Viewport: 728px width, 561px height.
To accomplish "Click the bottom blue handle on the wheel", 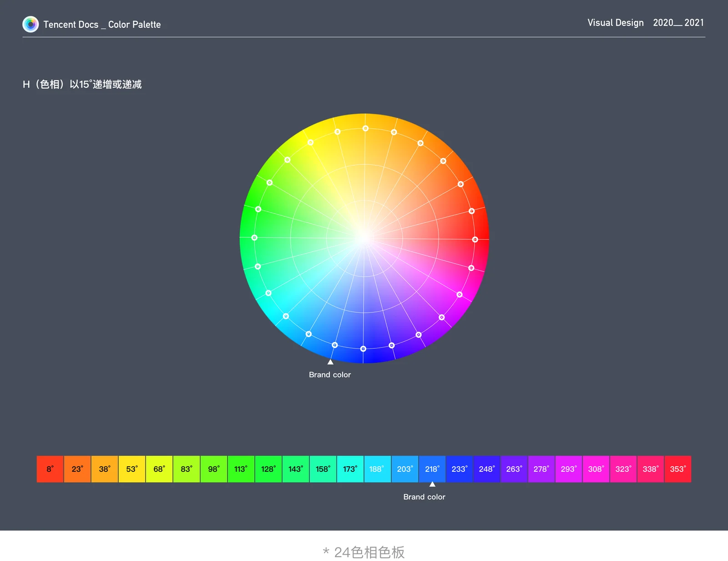I will point(363,349).
